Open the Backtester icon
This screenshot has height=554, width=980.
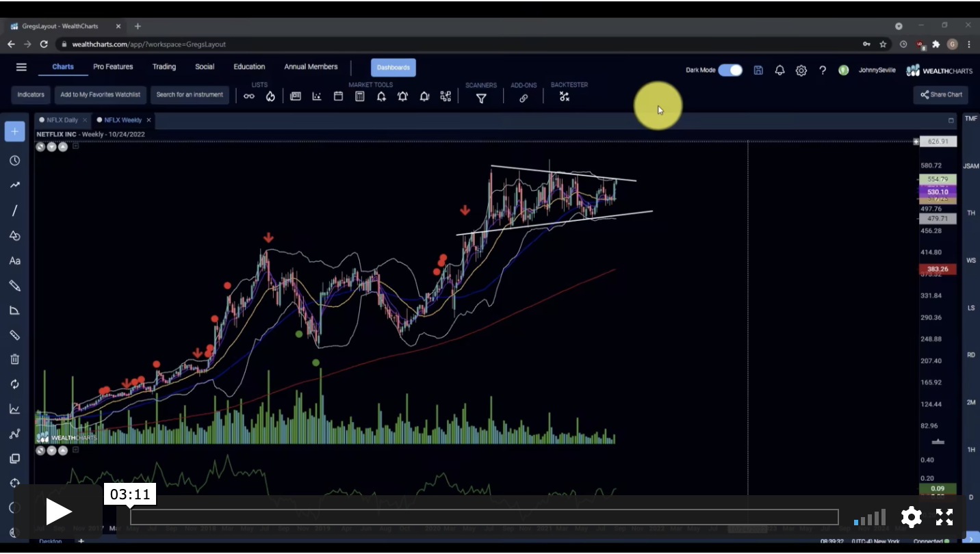click(x=564, y=96)
